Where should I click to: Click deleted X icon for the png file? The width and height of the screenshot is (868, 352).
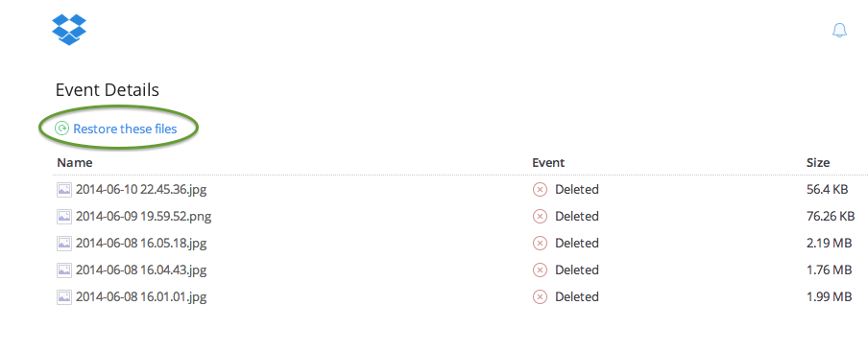coord(540,216)
